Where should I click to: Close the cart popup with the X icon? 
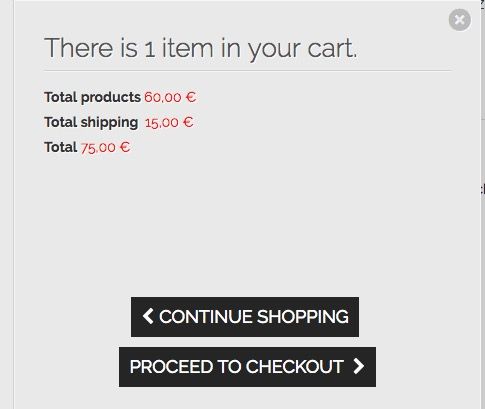pos(460,20)
